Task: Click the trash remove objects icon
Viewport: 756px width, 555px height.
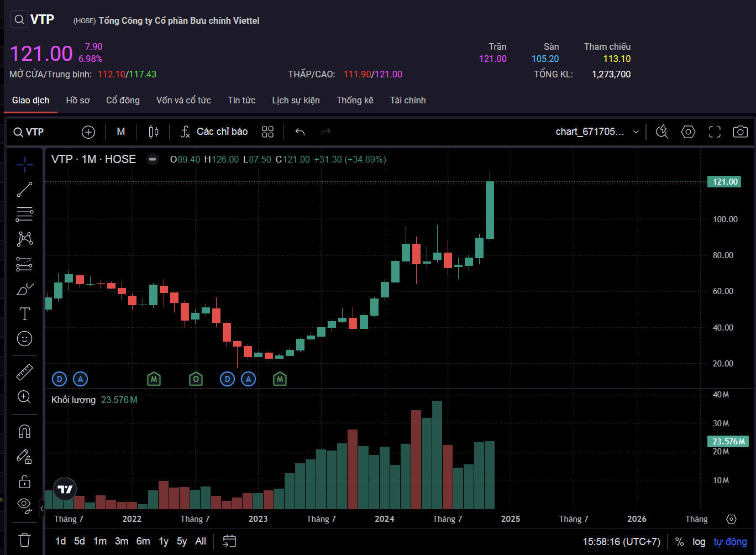Action: (x=24, y=539)
